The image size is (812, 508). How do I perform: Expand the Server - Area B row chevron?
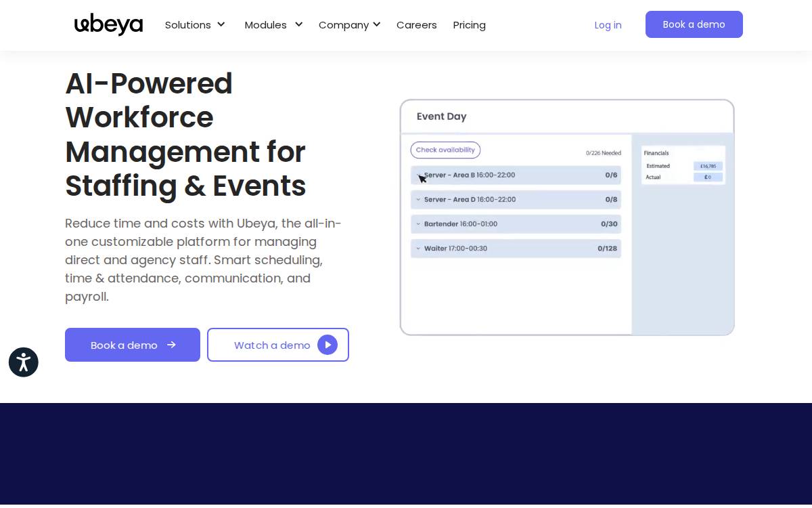[x=418, y=175]
